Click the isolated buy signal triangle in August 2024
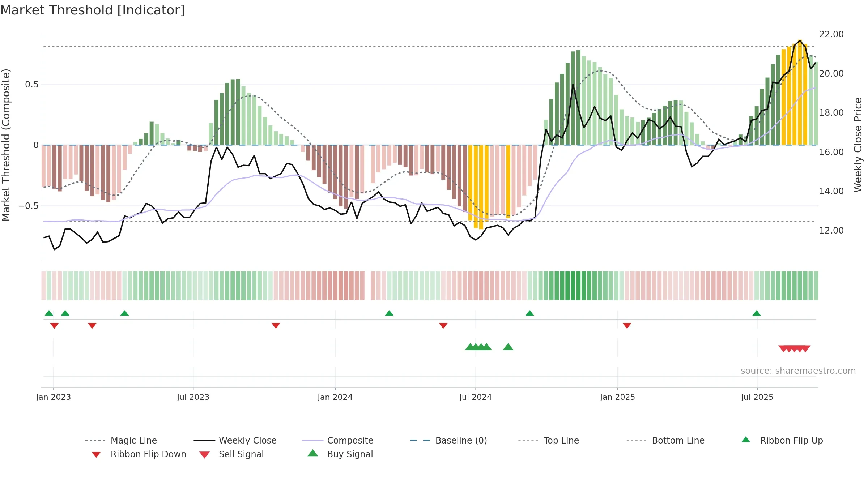This screenshot has width=868, height=488. 508,347
